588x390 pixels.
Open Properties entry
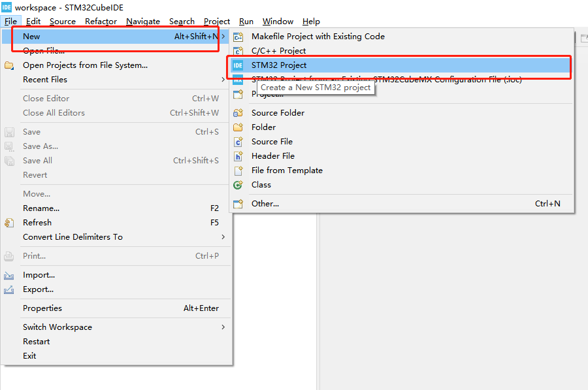[x=116, y=308]
